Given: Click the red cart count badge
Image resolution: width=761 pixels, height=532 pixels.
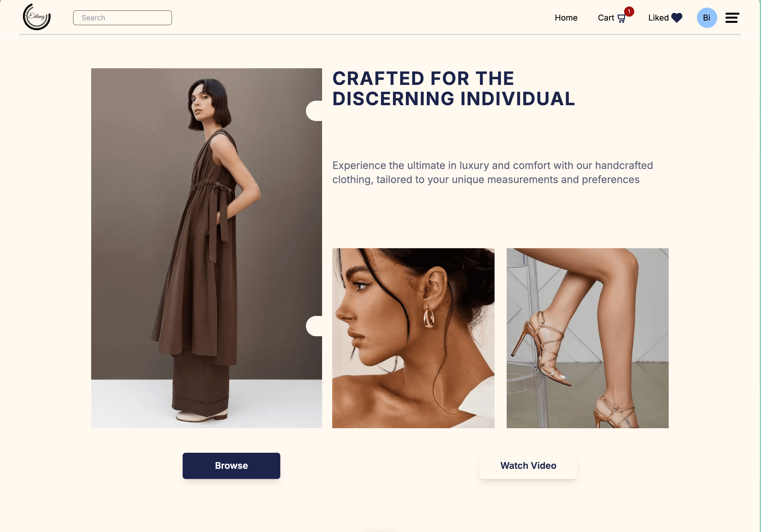Looking at the screenshot, I should [629, 12].
